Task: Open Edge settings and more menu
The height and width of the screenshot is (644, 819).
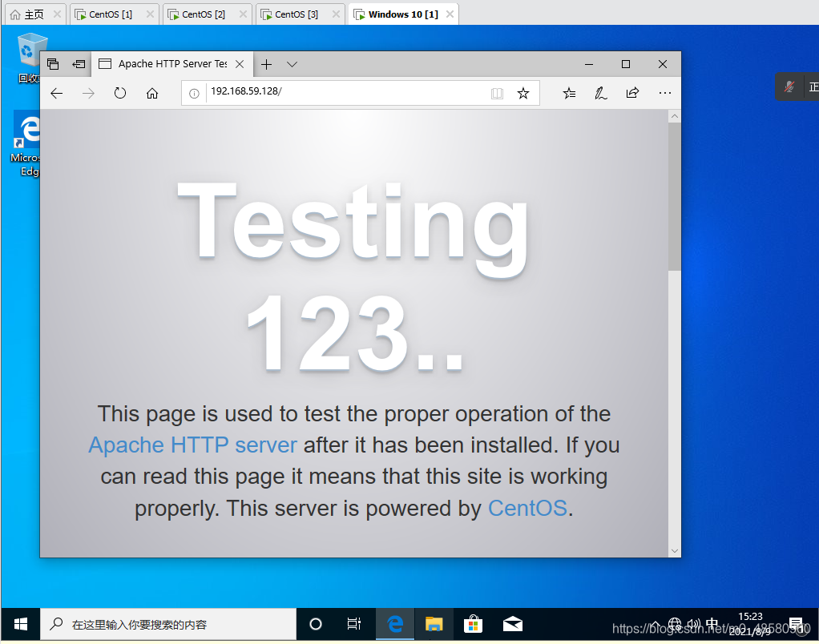Action: coord(664,93)
